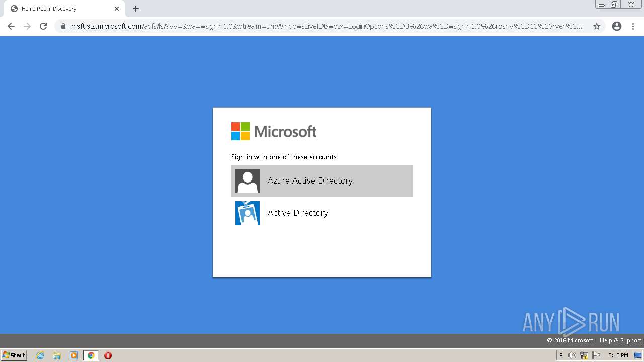The height and width of the screenshot is (362, 644).
Task: Click the browser forward arrow
Action: 27,26
